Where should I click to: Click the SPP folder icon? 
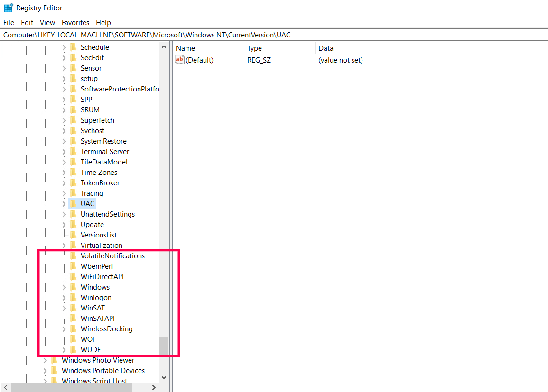[x=73, y=100]
